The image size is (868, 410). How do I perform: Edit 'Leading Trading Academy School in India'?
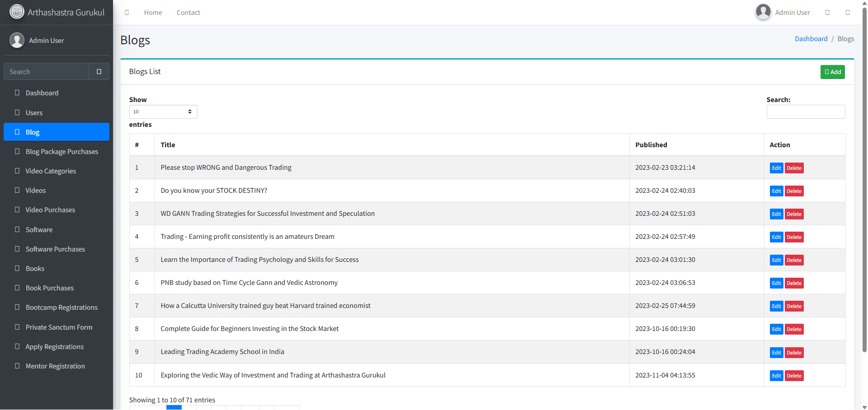tap(776, 353)
